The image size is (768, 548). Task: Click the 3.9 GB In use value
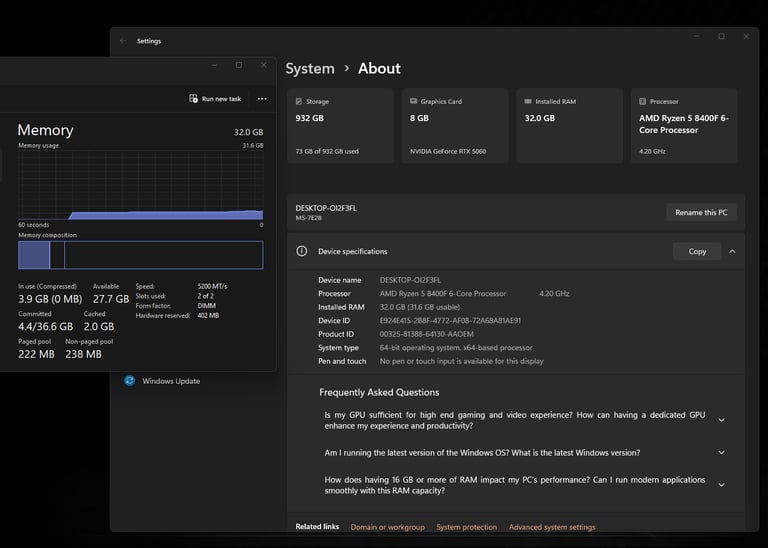(50, 299)
